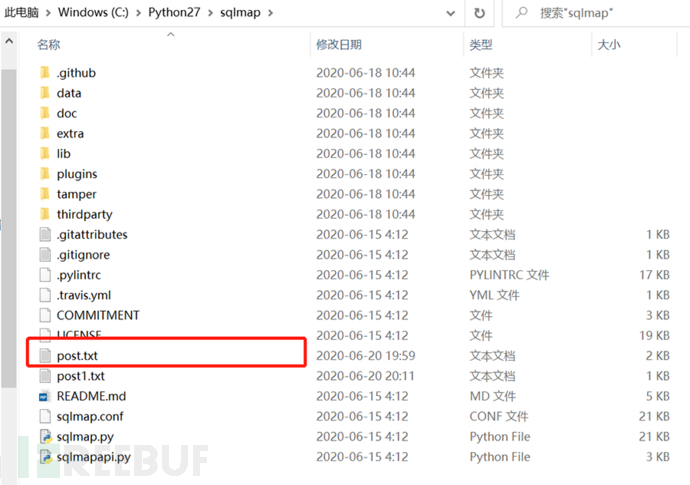Select the data folder name
690x485 pixels.
click(x=69, y=93)
